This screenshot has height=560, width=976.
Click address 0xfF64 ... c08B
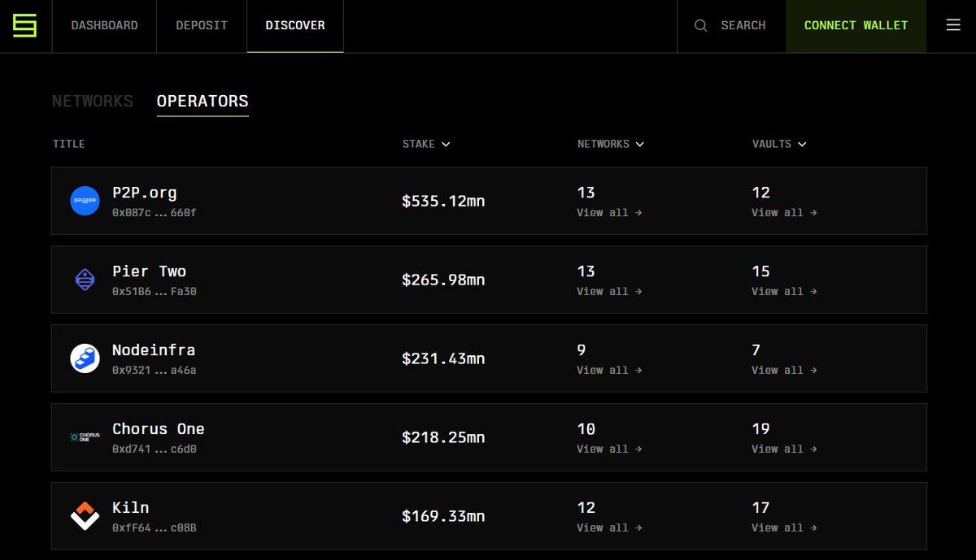pos(155,528)
